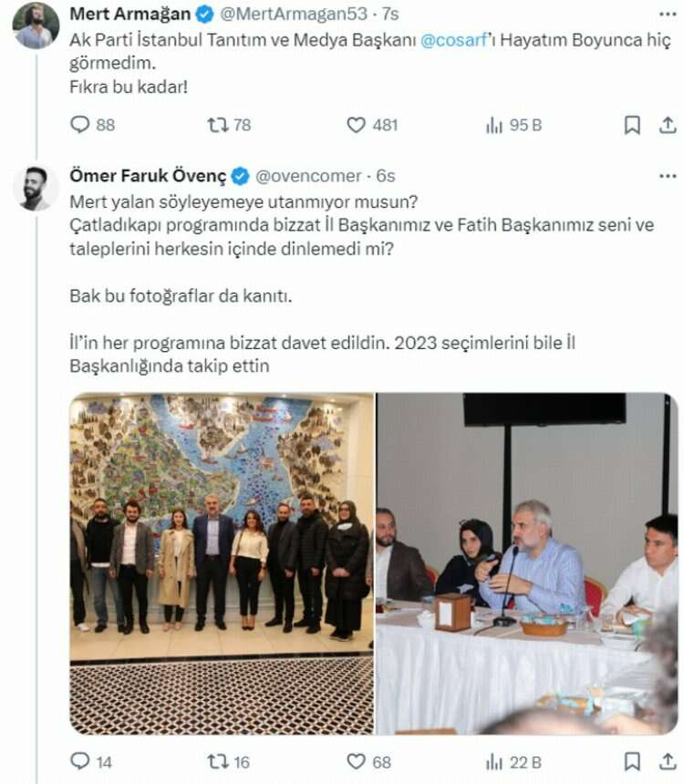Reply to Mert Armağan's tweet
The image size is (684, 784).
[x=81, y=125]
